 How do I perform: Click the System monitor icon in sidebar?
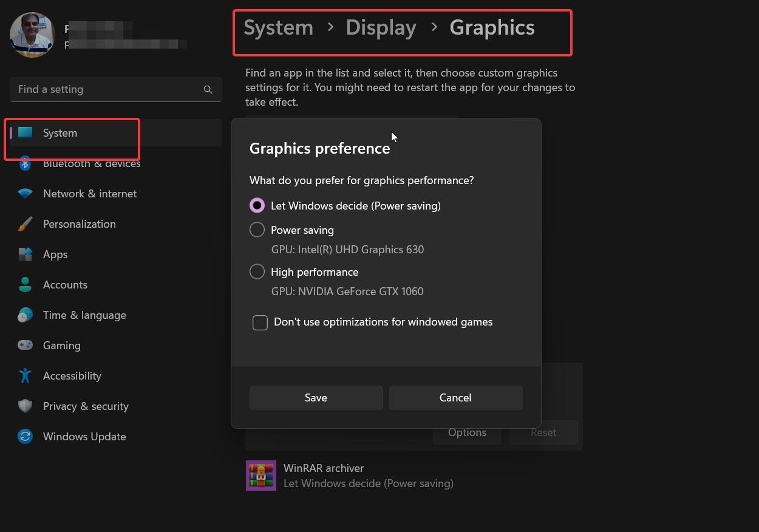25,133
